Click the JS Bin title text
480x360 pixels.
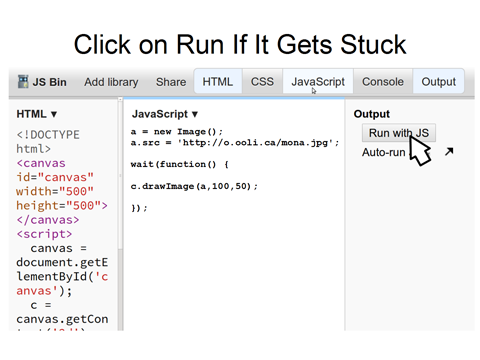[x=49, y=82]
